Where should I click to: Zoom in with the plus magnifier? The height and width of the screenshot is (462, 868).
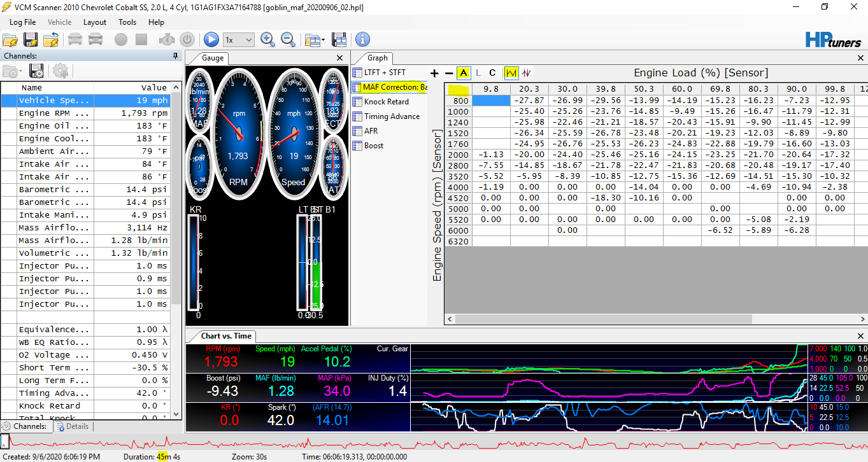coord(268,39)
